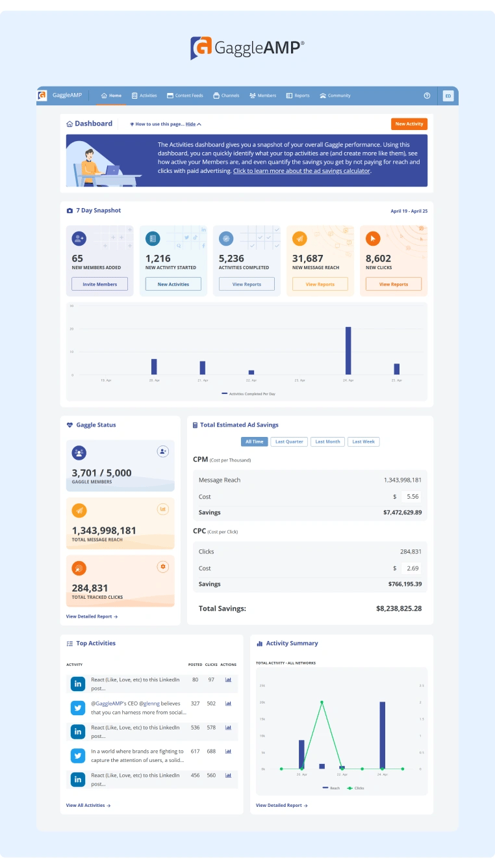Open the Members navigation item

263,96
